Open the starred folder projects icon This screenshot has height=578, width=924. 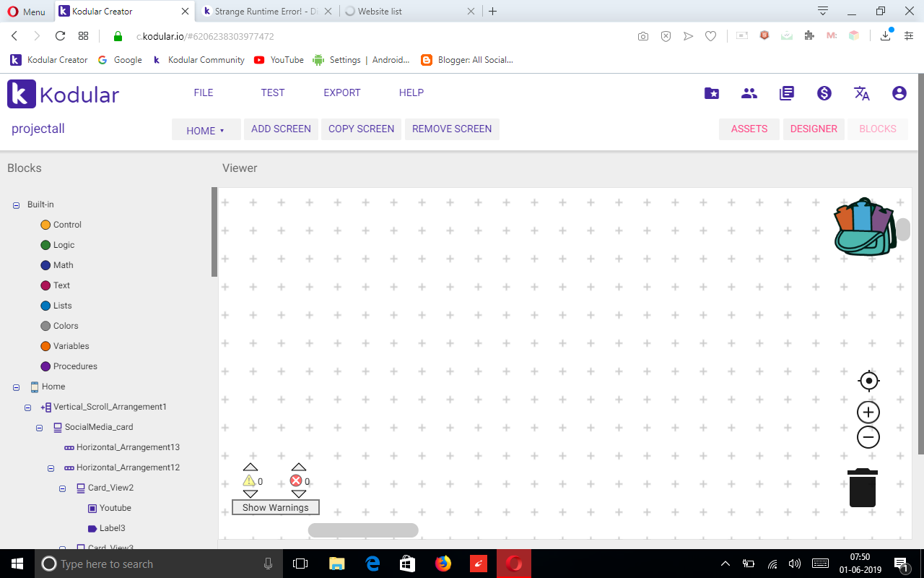(x=712, y=93)
